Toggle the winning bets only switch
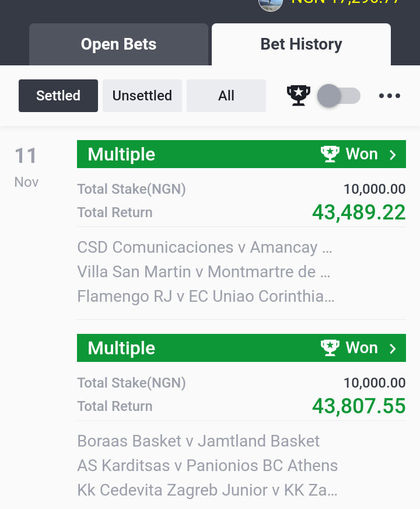Image resolution: width=420 pixels, height=509 pixels. click(338, 96)
